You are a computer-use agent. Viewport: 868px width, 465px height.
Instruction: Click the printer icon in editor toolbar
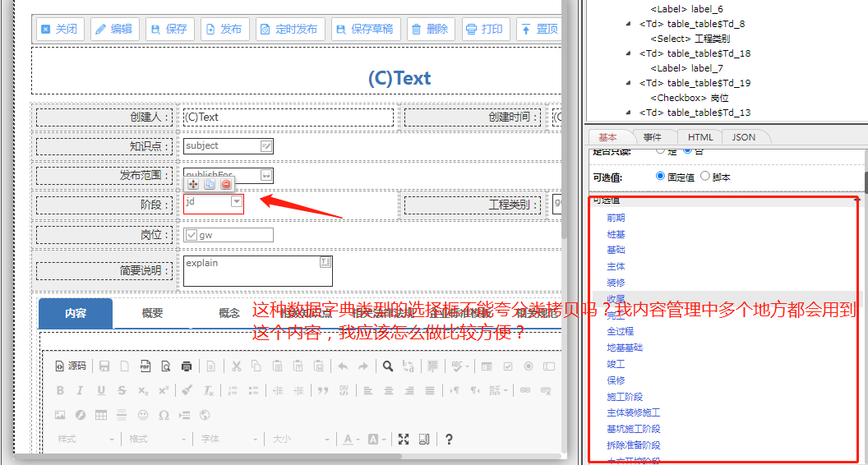tap(187, 366)
